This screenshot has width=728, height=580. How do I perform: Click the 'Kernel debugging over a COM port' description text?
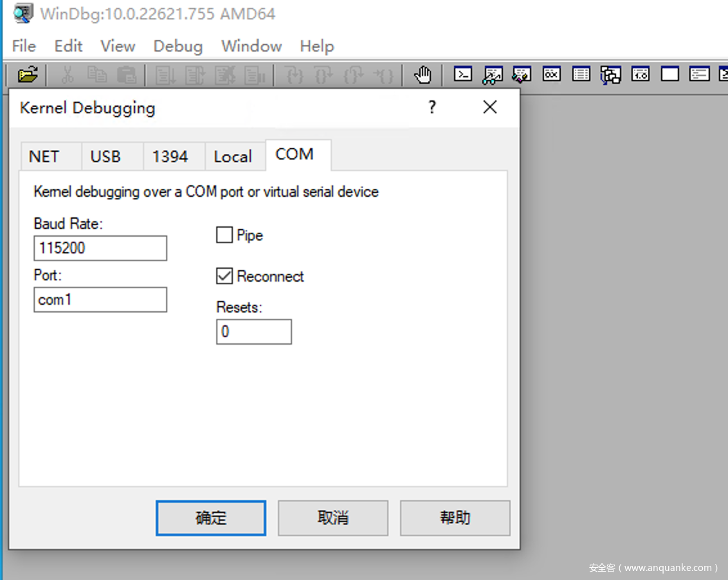point(206,192)
